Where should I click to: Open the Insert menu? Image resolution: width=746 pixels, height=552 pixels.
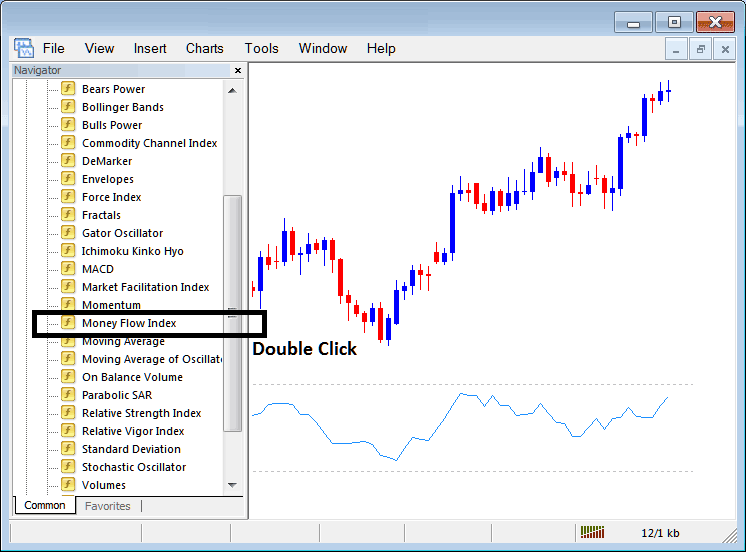150,49
